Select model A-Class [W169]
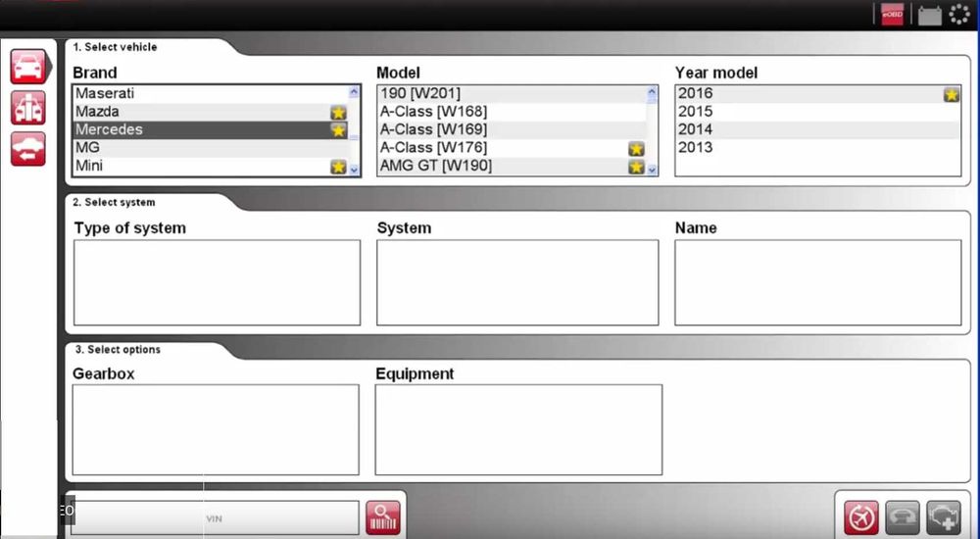This screenshot has width=980, height=539. [512, 130]
